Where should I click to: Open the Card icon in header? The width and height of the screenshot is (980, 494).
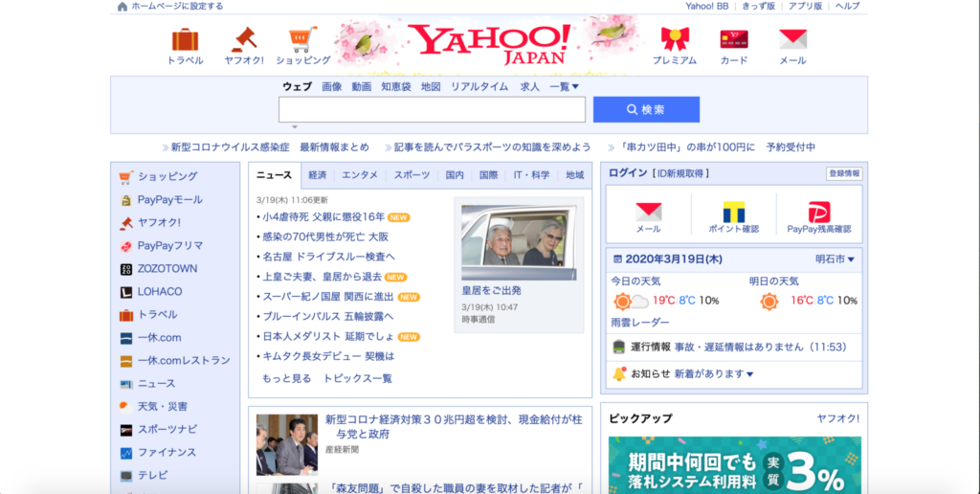[734, 39]
